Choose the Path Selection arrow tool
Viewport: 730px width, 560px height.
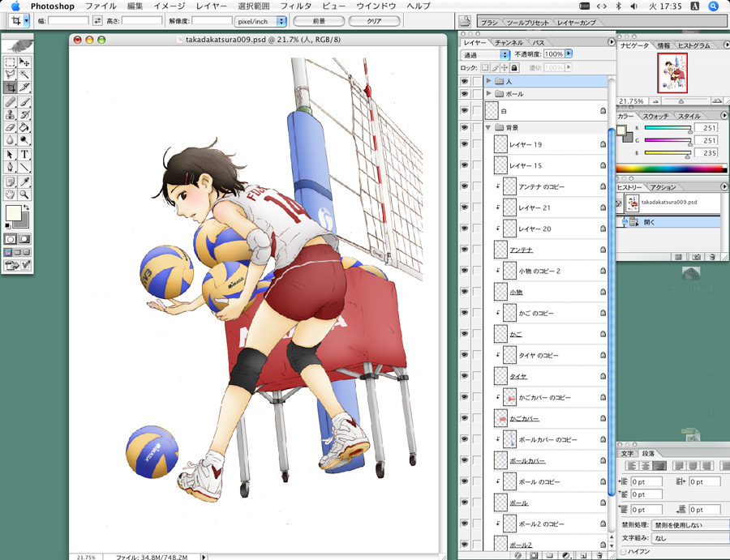pyautogui.click(x=11, y=155)
